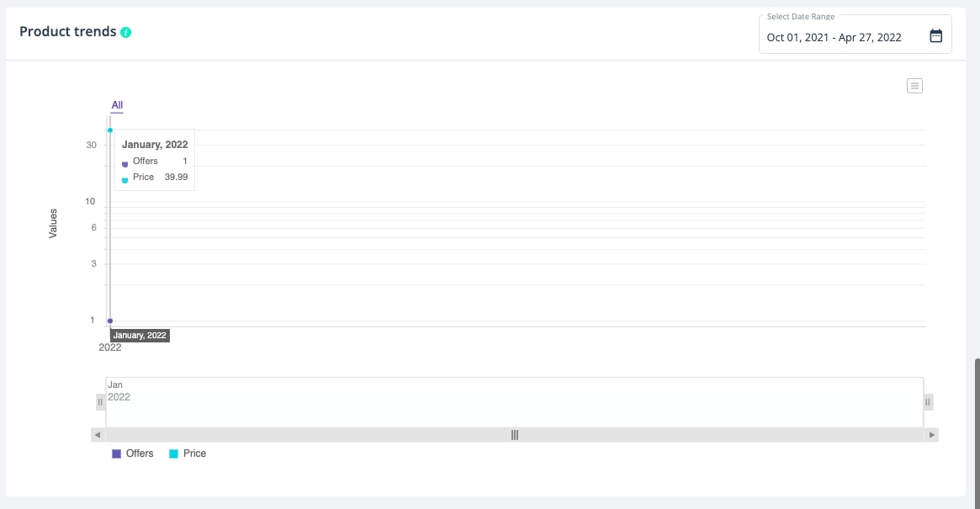
Task: Click the January, 2022 axis label
Action: coord(140,335)
